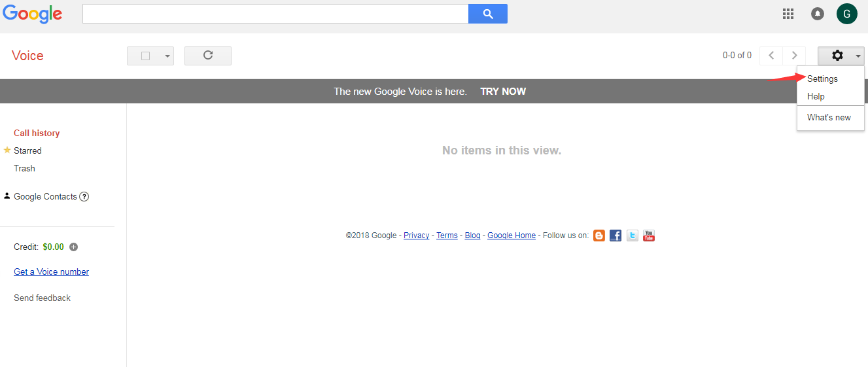The width and height of the screenshot is (868, 367).
Task: Open the YouTube icon in the footer
Action: (x=649, y=236)
